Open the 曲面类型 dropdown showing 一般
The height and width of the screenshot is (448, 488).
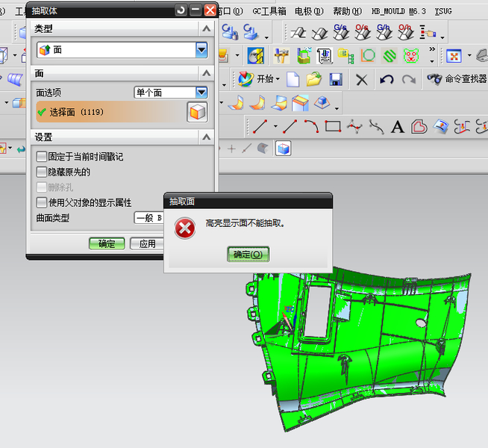[149, 217]
